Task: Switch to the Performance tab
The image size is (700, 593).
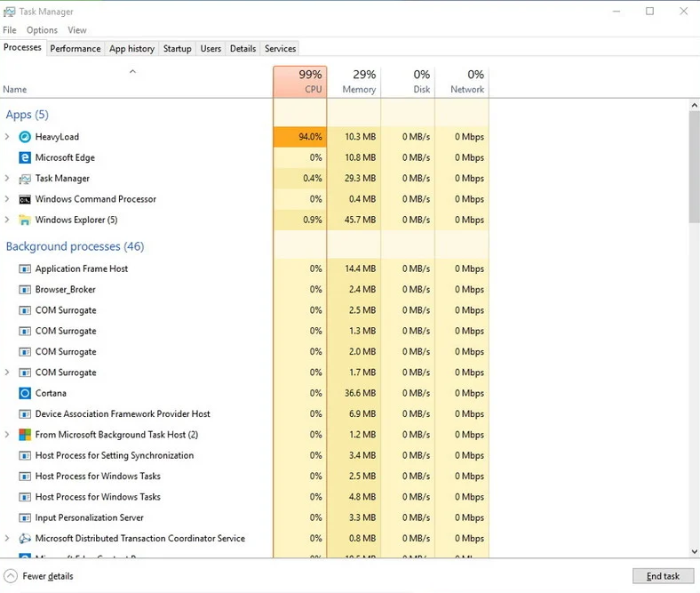Action: (x=75, y=48)
